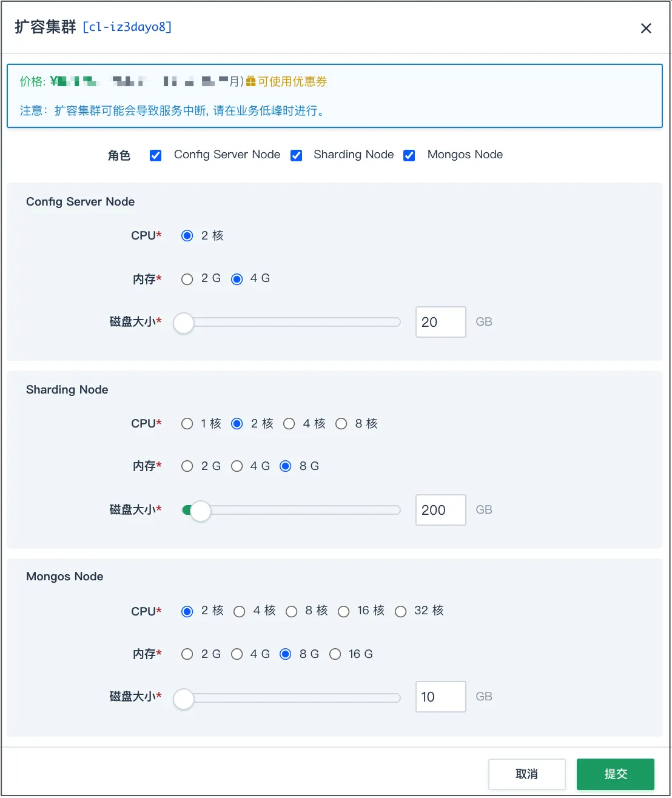The width and height of the screenshot is (672, 798).
Task: Select 8 核 CPU for Mongos Node
Action: coord(292,612)
